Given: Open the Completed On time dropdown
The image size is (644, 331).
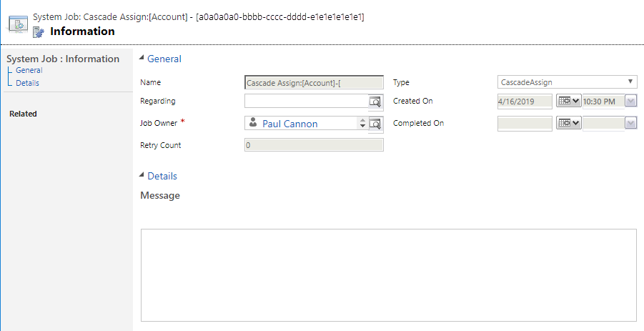Looking at the screenshot, I should click(x=630, y=124).
